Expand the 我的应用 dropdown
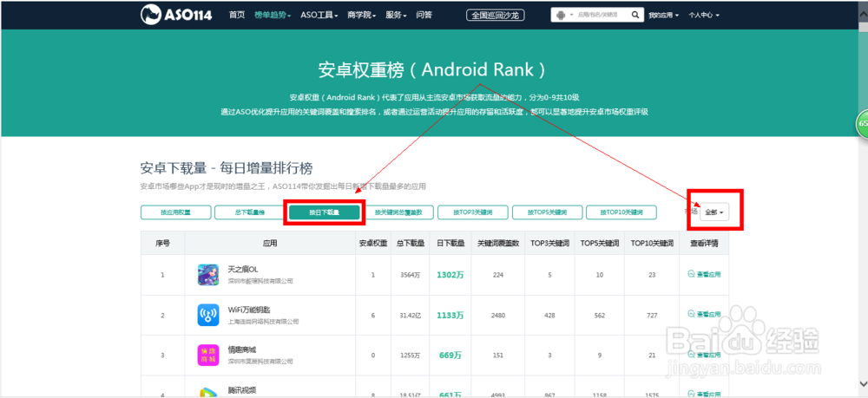 coord(664,15)
